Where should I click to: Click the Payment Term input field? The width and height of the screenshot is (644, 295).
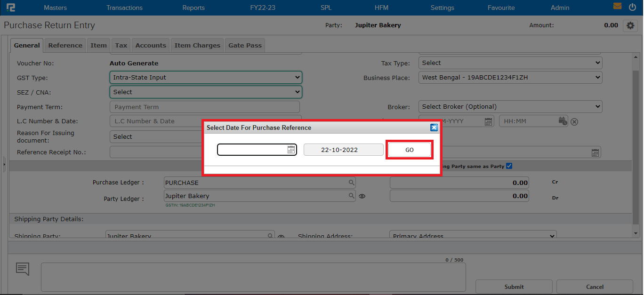205,107
